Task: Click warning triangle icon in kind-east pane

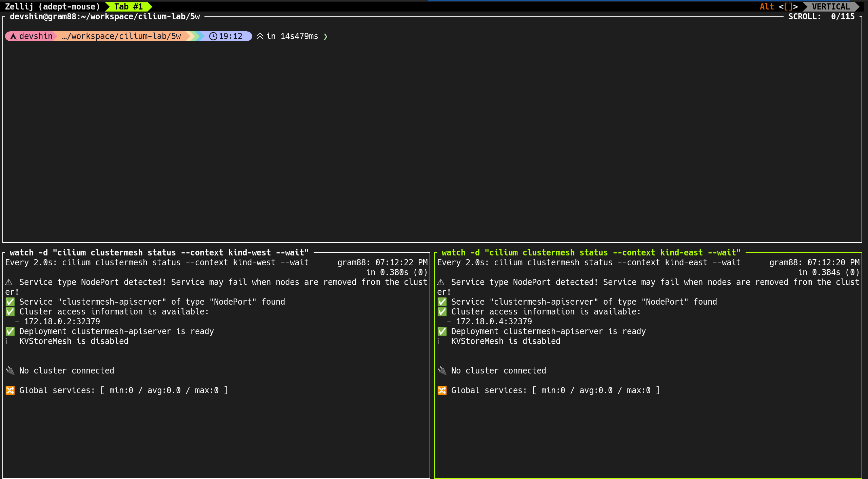Action: 441,282
